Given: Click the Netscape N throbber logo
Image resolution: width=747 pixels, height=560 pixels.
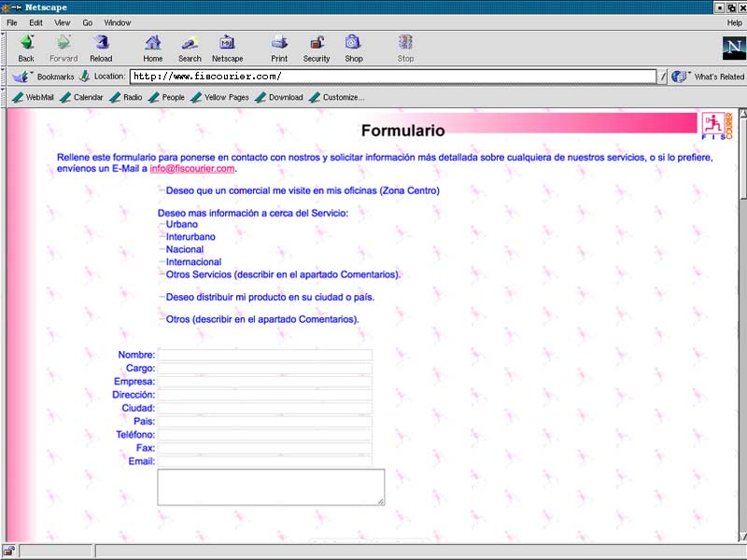Looking at the screenshot, I should click(x=734, y=48).
